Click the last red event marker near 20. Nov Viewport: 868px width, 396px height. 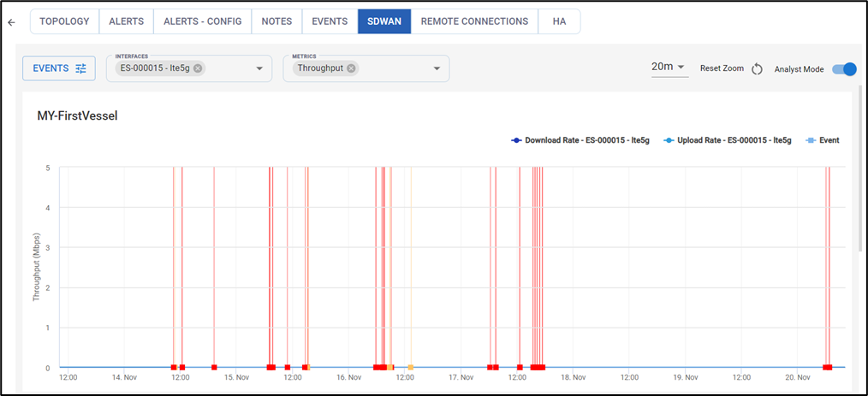(828, 367)
